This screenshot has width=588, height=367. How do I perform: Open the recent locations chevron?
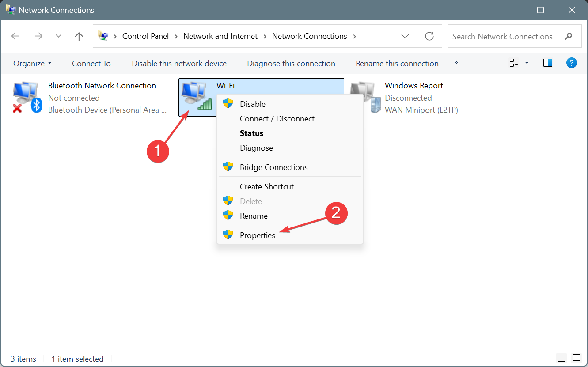pos(58,36)
